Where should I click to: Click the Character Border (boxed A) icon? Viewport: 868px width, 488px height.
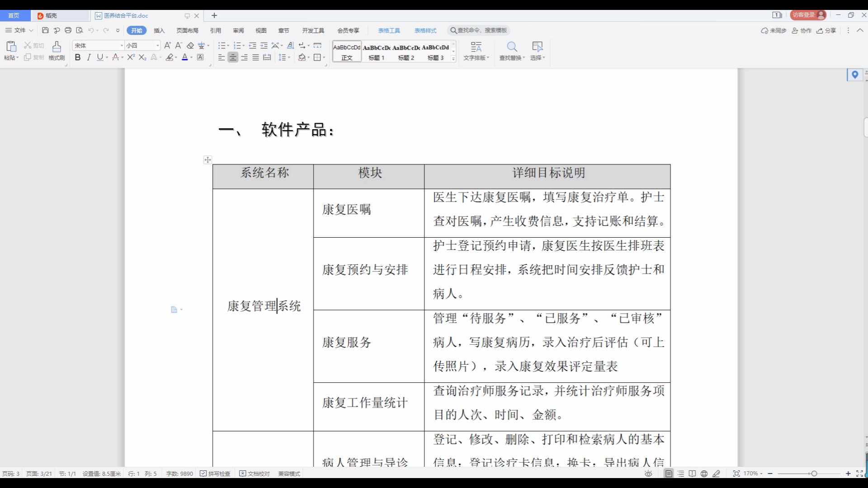[201, 57]
